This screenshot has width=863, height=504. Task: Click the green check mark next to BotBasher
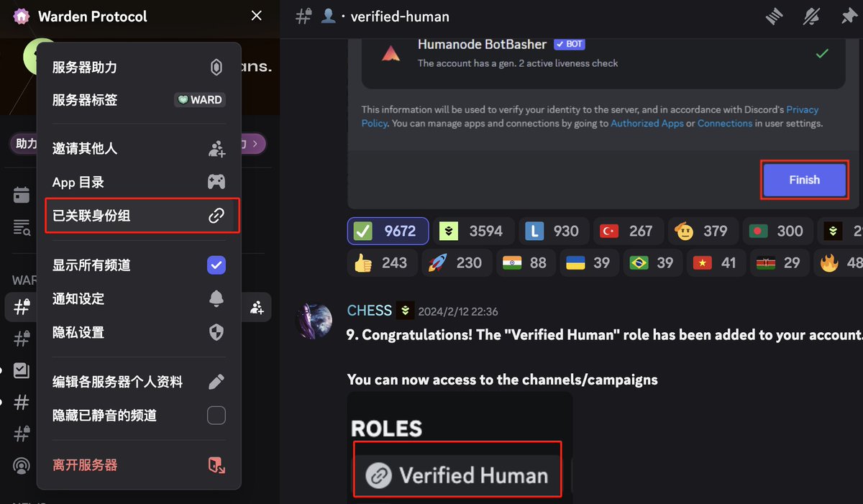(822, 54)
